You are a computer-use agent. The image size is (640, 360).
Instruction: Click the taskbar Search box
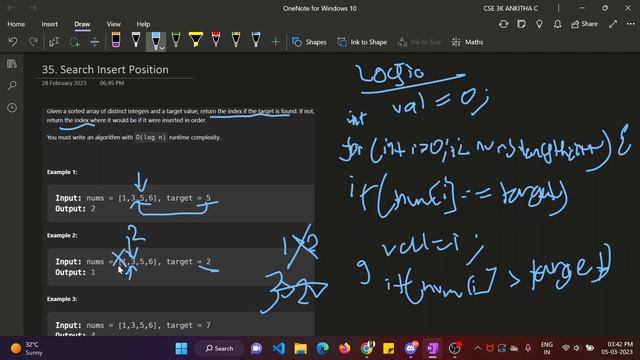pyautogui.click(x=219, y=348)
